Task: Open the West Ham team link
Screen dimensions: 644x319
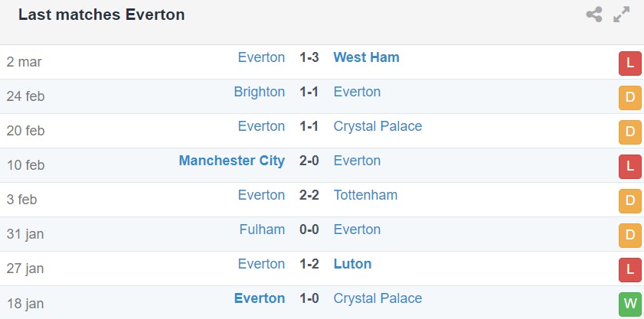Action: point(366,57)
